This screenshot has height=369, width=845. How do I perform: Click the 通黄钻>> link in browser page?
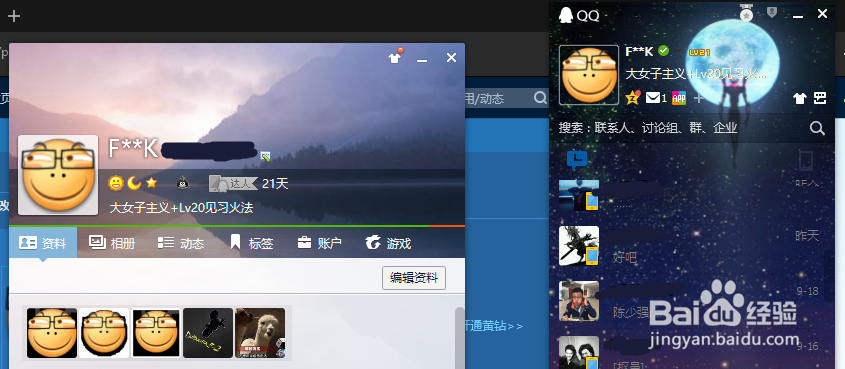(x=494, y=326)
